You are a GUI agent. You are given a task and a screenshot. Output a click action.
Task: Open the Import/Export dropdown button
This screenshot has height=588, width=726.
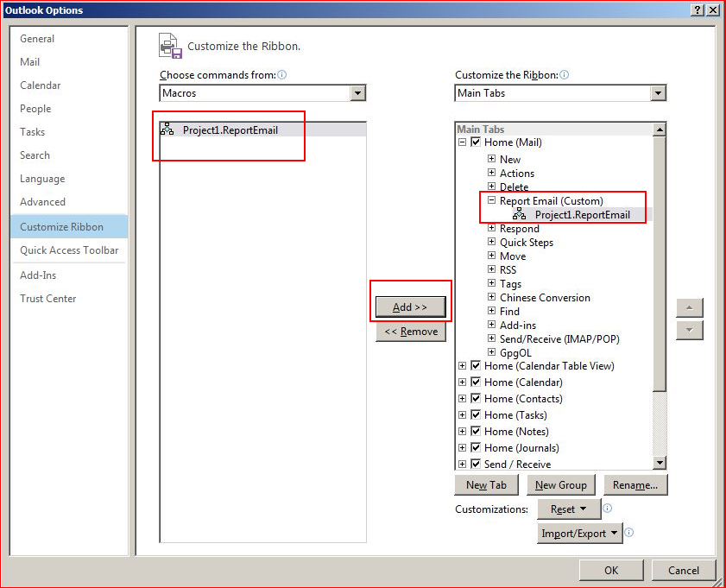[x=580, y=534]
